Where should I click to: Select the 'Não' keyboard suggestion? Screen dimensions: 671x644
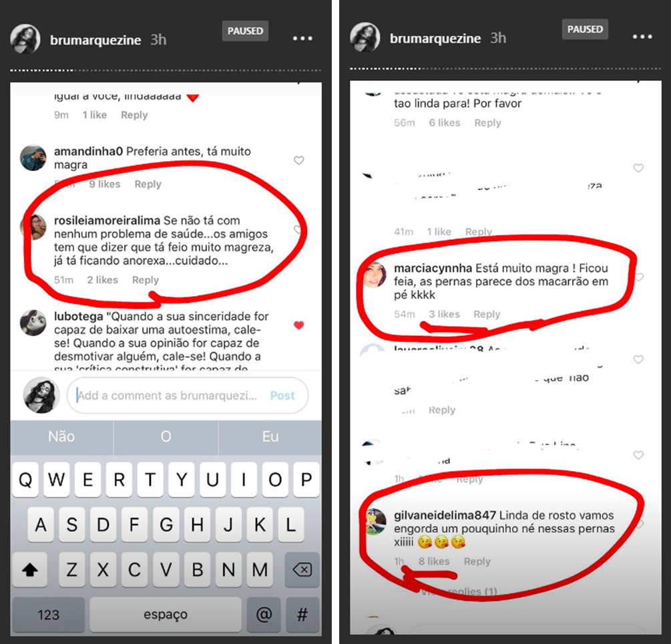(x=61, y=437)
